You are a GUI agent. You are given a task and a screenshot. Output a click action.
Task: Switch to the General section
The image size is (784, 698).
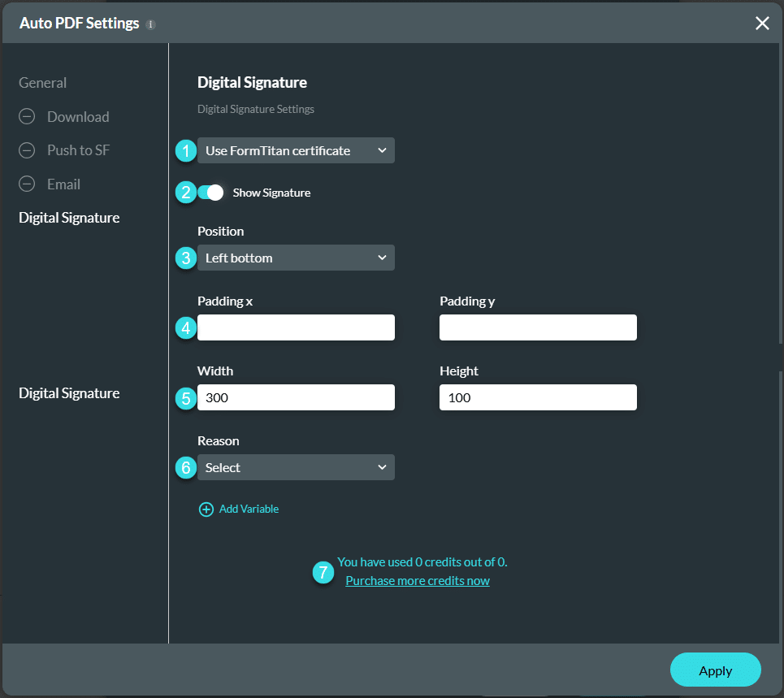[42, 82]
